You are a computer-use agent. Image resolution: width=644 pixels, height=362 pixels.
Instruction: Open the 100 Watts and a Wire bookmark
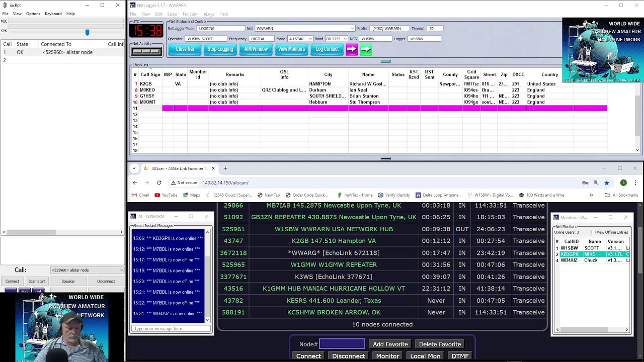(x=541, y=195)
